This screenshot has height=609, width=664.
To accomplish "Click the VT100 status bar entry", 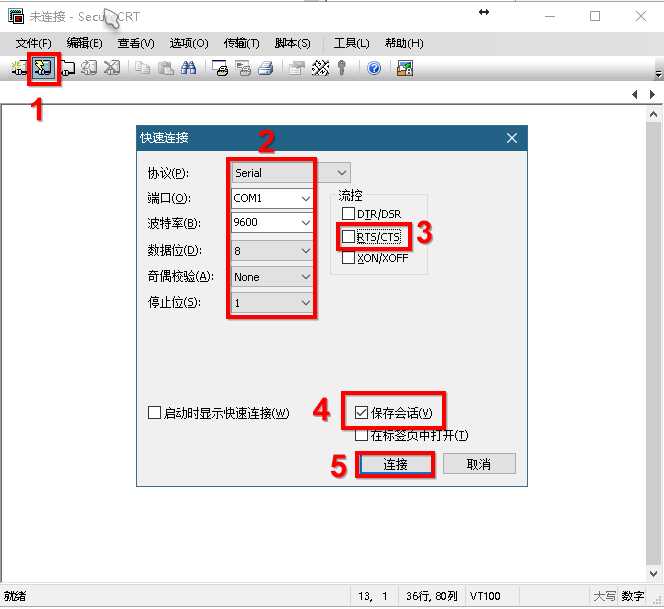I will [x=485, y=596].
